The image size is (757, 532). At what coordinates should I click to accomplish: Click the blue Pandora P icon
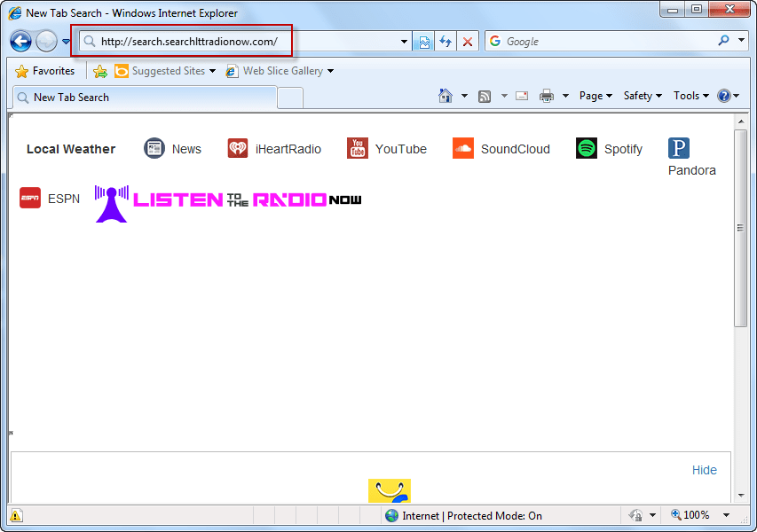click(679, 148)
